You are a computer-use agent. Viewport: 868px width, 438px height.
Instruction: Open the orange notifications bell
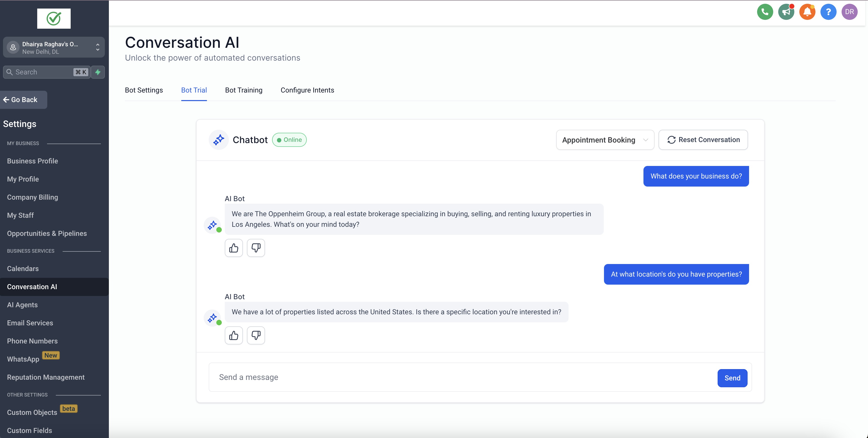[807, 12]
